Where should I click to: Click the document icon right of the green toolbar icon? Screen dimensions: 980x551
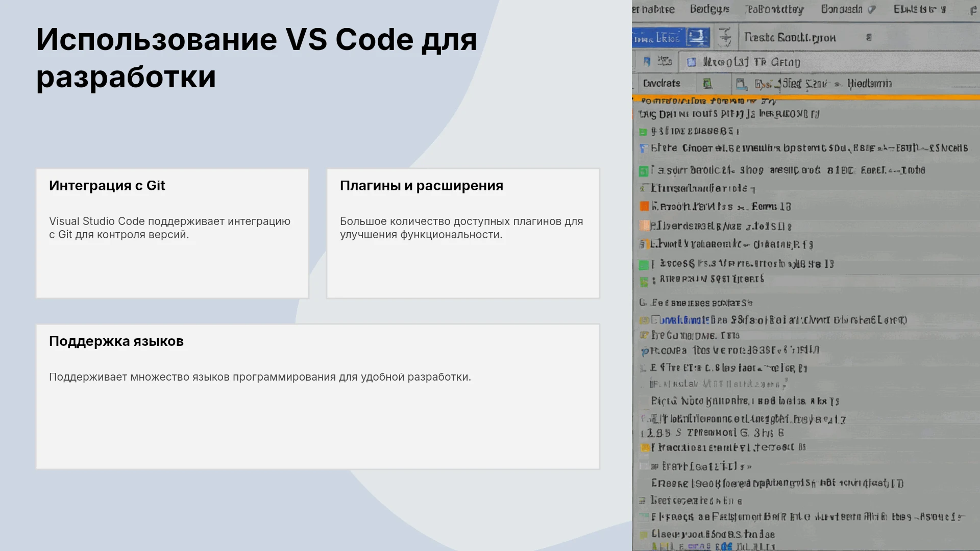coord(741,84)
